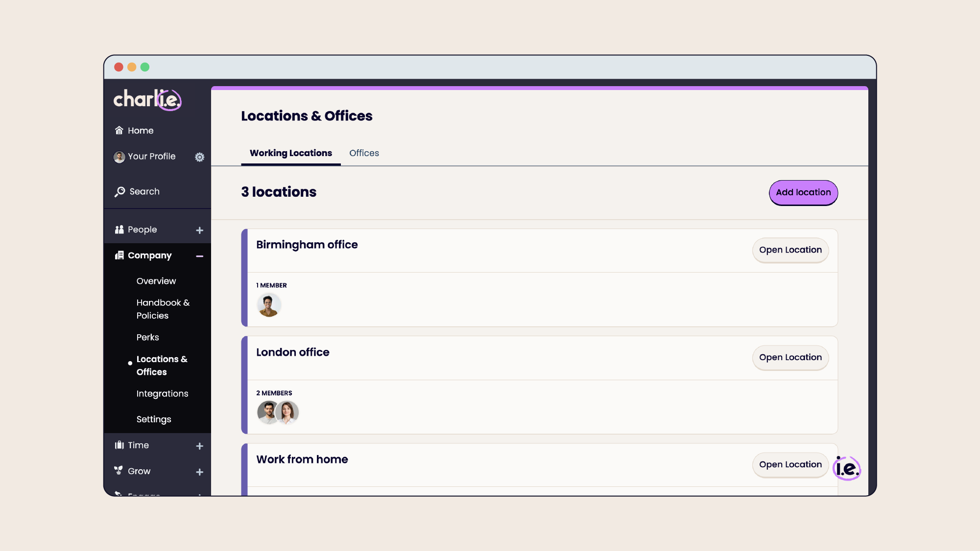980x551 pixels.
Task: Click second London office member avatar
Action: coord(287,413)
